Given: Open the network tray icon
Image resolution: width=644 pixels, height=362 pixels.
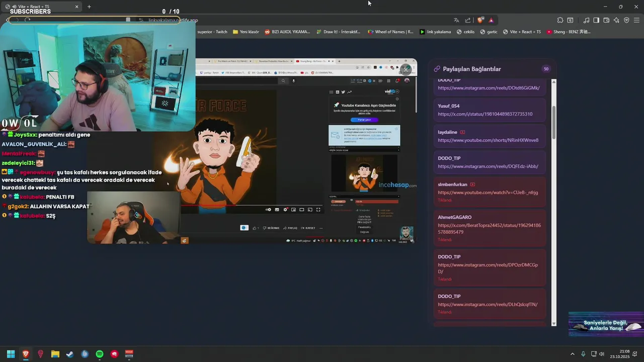Looking at the screenshot, I should [594, 354].
